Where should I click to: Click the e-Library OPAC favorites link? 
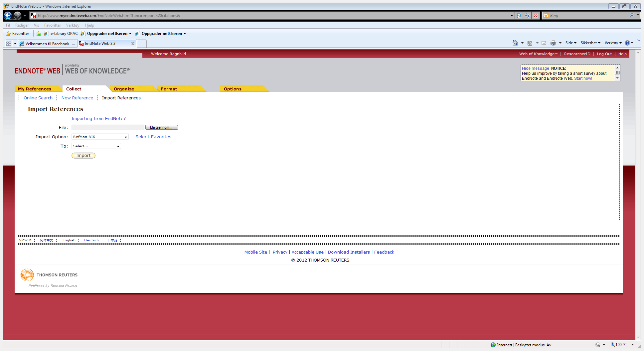point(61,34)
